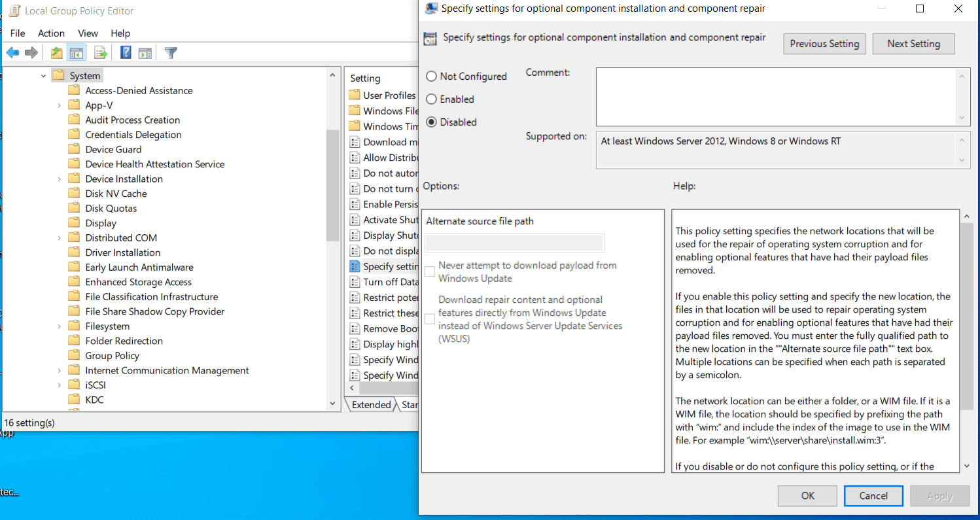Click the Filter funnel icon
980x520 pixels.
[x=171, y=53]
